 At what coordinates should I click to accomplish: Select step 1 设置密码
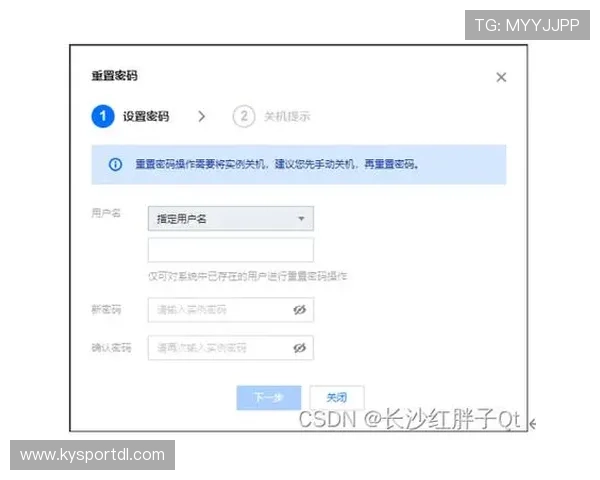pyautogui.click(x=130, y=116)
